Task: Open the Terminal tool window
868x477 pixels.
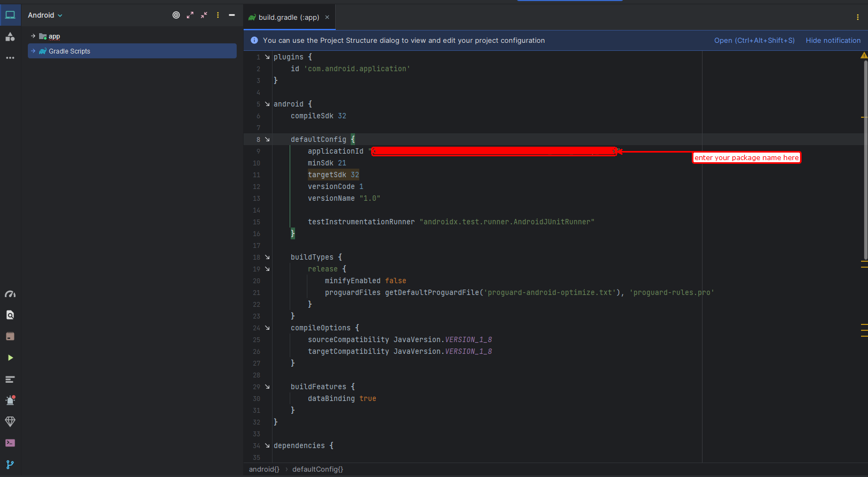Action: click(x=10, y=443)
